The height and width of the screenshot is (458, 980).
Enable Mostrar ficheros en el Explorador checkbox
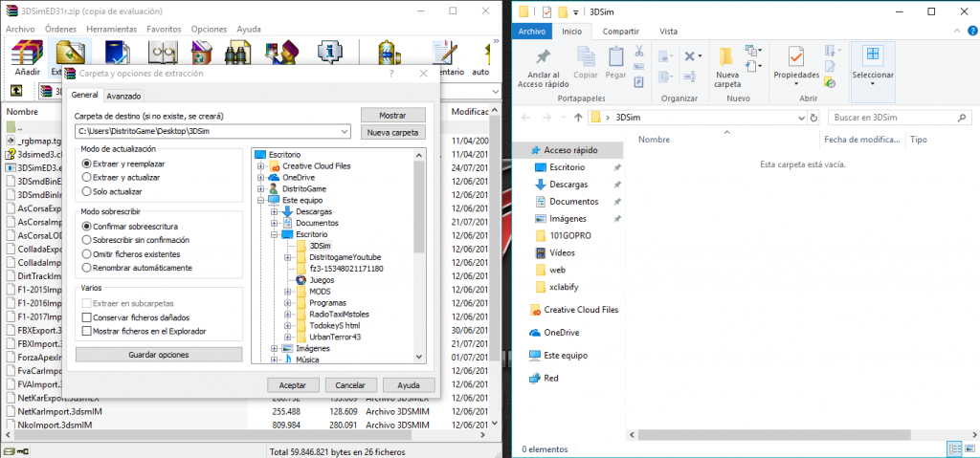click(87, 331)
